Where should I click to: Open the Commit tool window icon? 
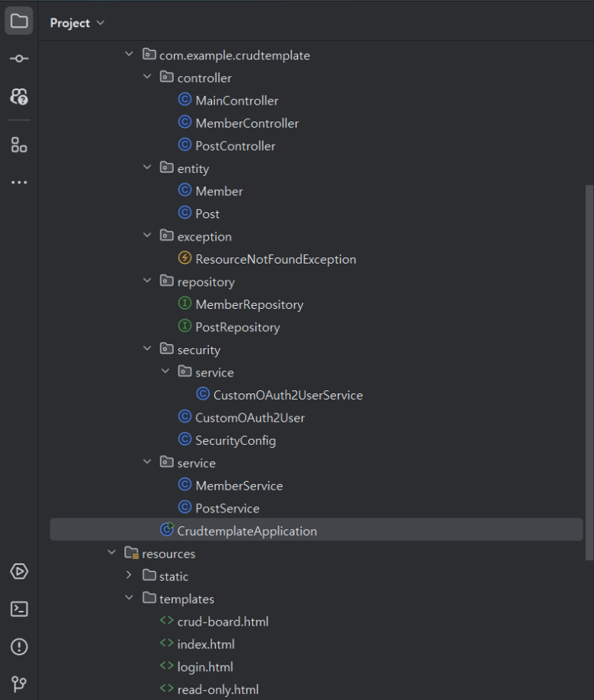click(18, 58)
